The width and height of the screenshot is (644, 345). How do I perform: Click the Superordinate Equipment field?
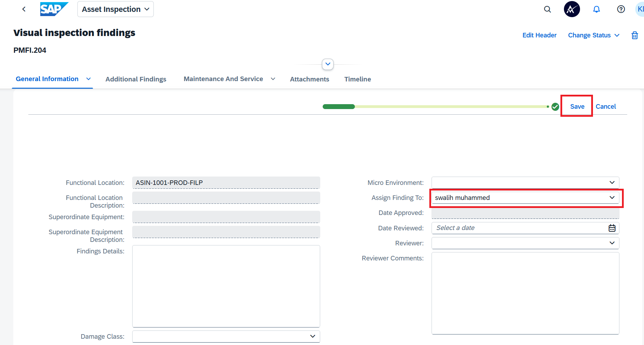226,217
